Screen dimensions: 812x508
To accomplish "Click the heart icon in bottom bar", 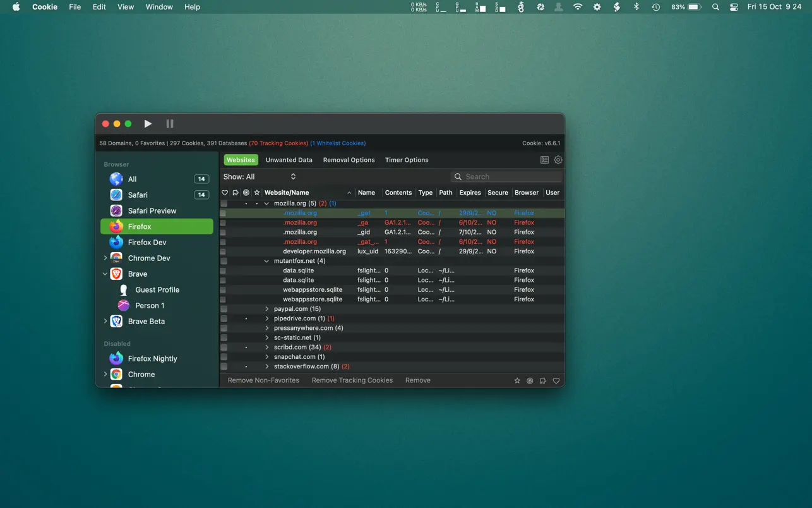I will click(x=556, y=381).
